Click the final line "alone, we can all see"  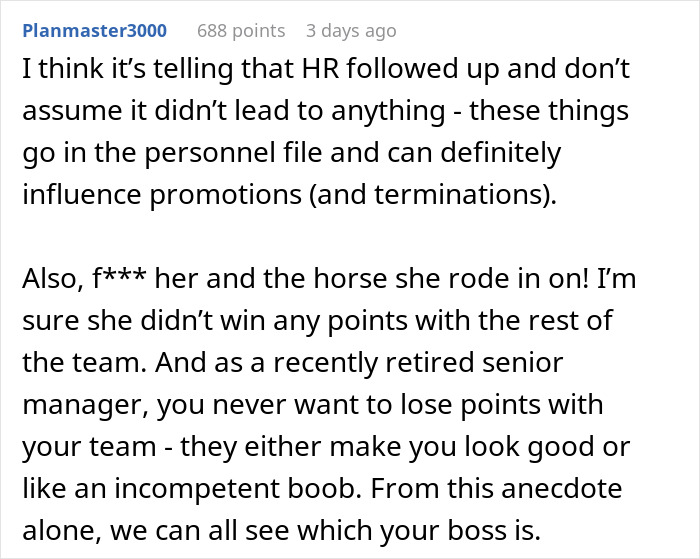pyautogui.click(x=282, y=530)
